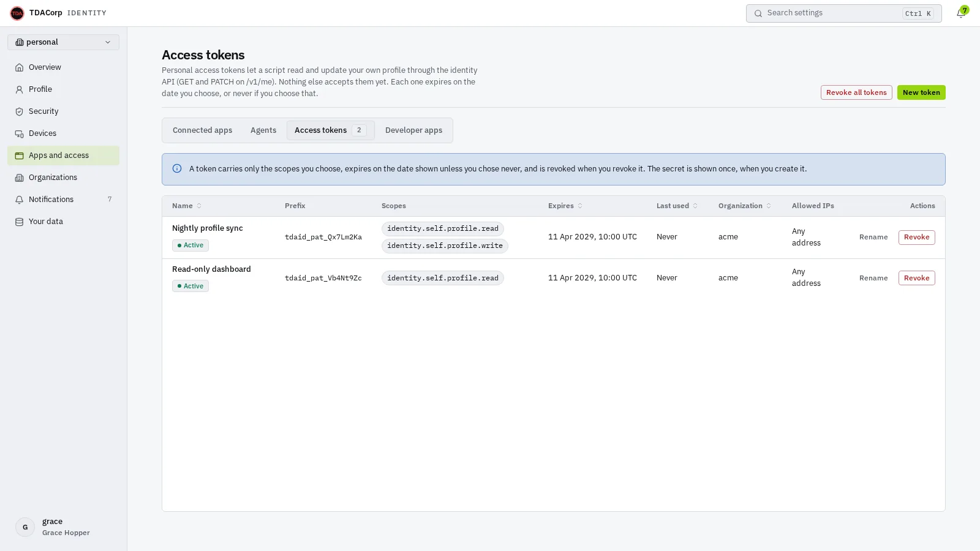This screenshot has width=980, height=551.
Task: Click the Active badge of Nightly profile sync
Action: pyautogui.click(x=190, y=246)
